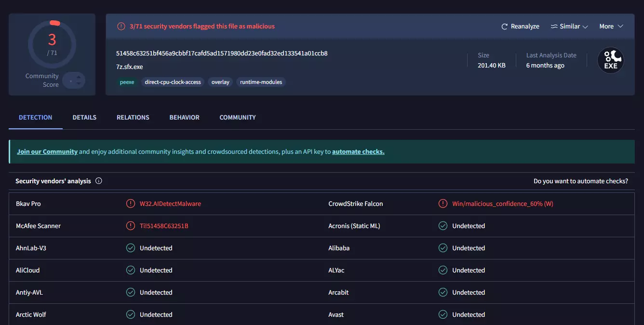This screenshot has width=644, height=325.
Task: Expand the Similar dropdown
Action: click(569, 27)
